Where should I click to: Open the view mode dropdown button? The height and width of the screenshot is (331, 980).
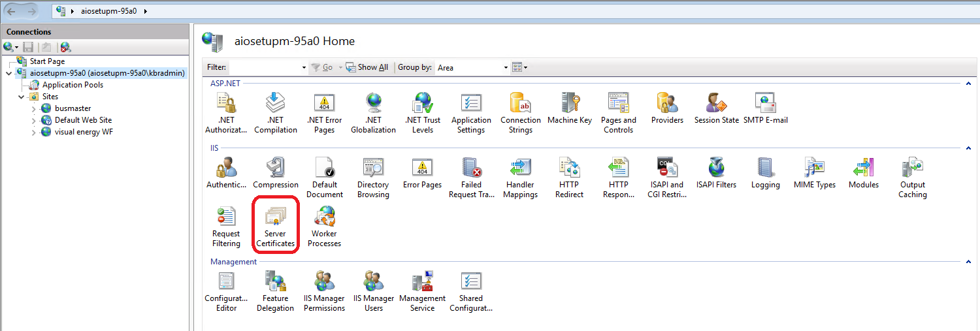coord(520,67)
